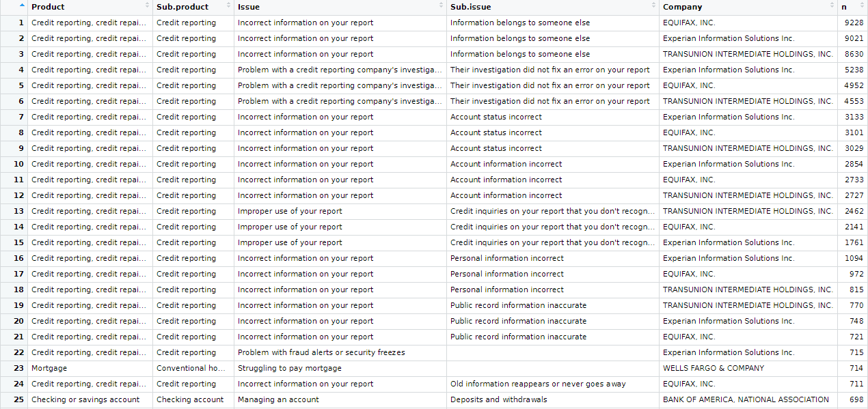Click the Product column sort arrows
The height and width of the screenshot is (409, 868).
click(147, 6)
